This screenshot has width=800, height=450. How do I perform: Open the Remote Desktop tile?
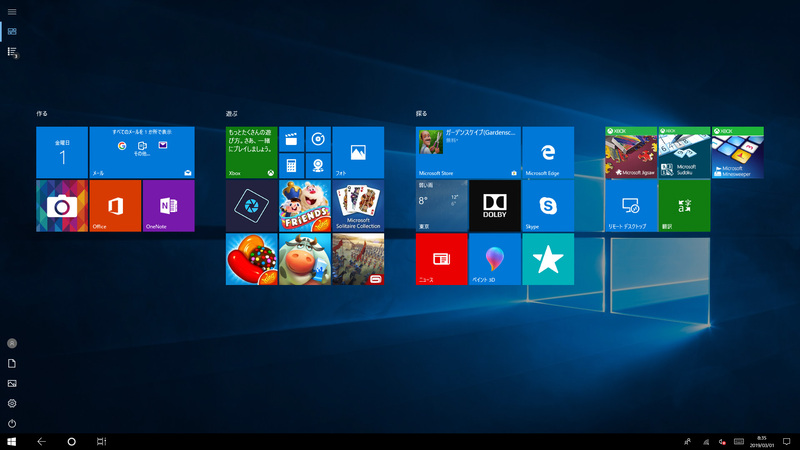coord(631,206)
